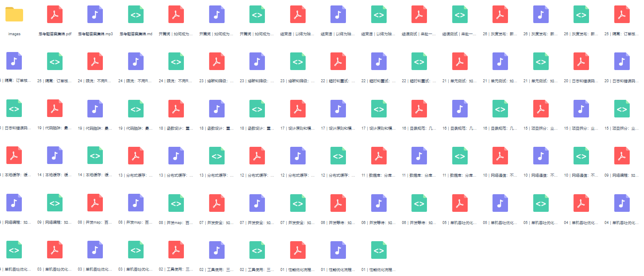Open the green code file 结课测试
Screen dimensions: 644x276
[460, 15]
